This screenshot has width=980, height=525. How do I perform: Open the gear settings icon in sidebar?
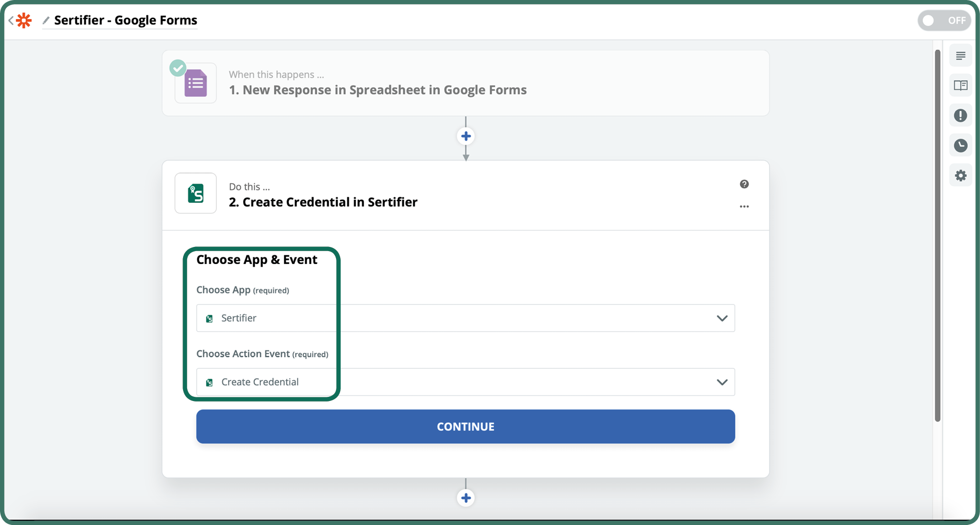pos(960,175)
